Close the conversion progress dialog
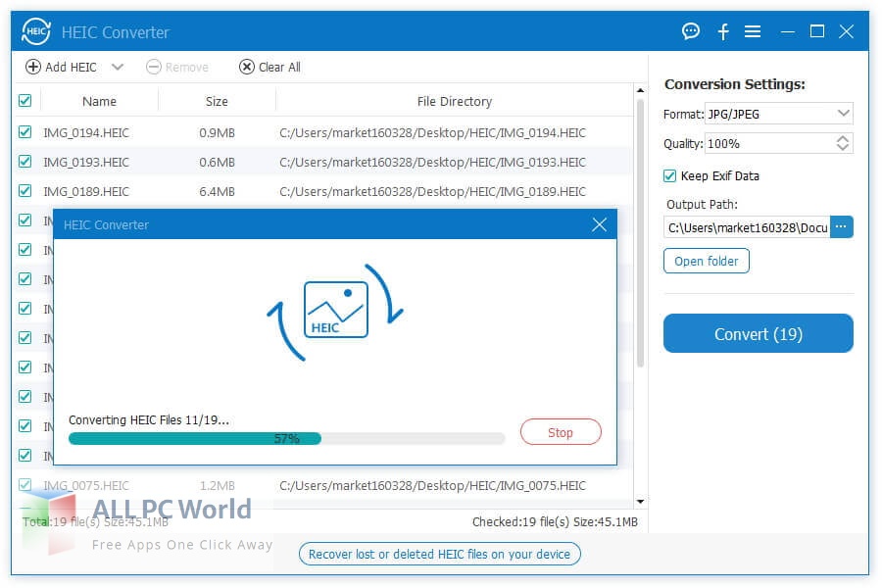 (600, 225)
